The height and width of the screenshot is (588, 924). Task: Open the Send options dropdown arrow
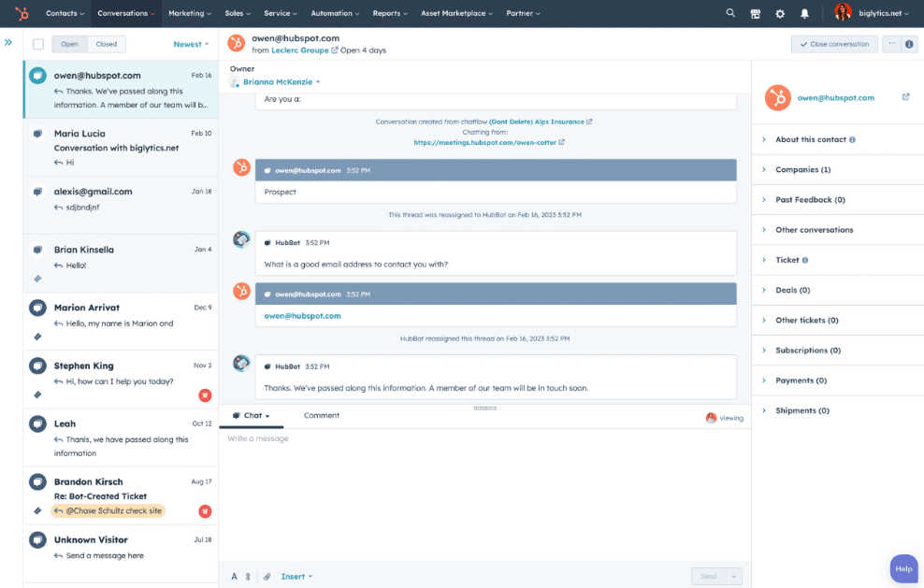tap(733, 576)
